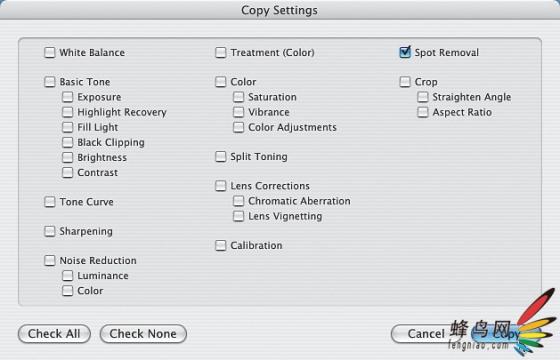Check the Tone Curve option
The height and width of the screenshot is (360, 560).
pos(50,202)
